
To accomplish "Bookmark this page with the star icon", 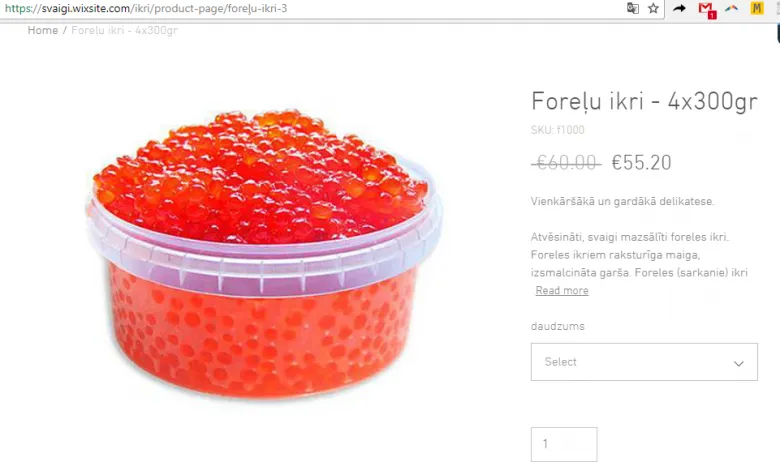I will [x=653, y=8].
